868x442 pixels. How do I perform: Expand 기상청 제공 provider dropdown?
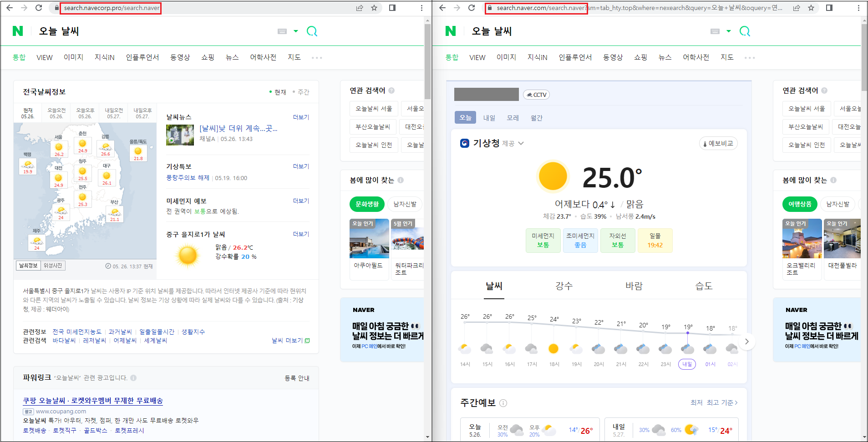click(x=521, y=143)
